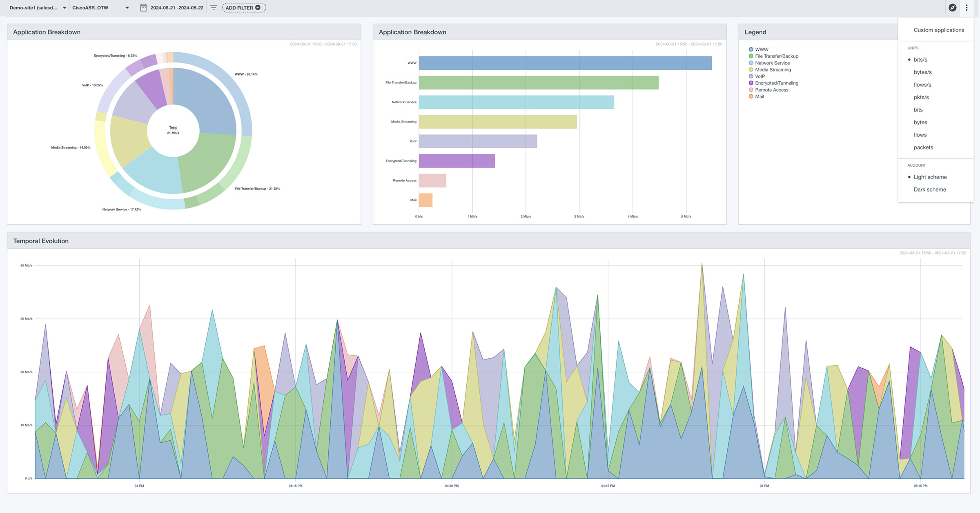
Task: Select bits/s unit option
Action: 920,60
